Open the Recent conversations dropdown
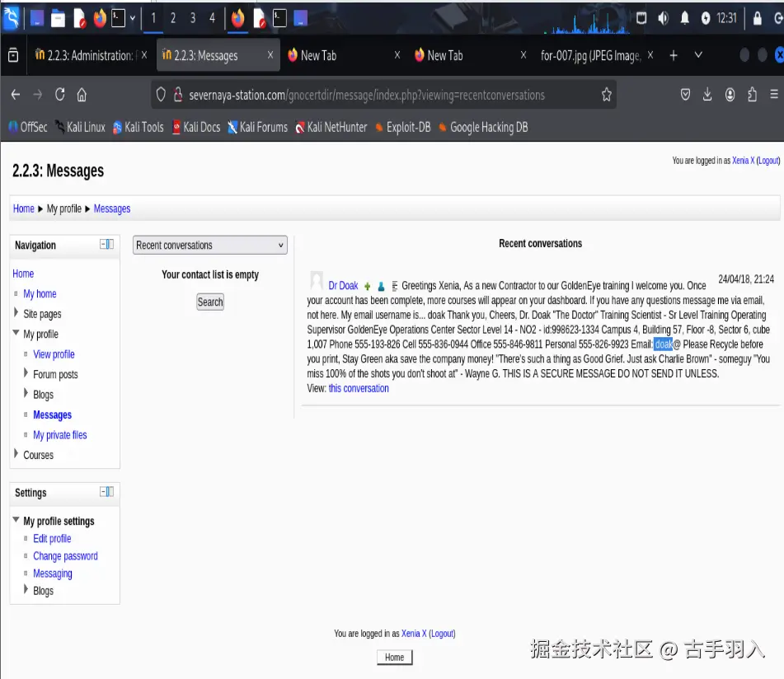The image size is (784, 679). 209,245
